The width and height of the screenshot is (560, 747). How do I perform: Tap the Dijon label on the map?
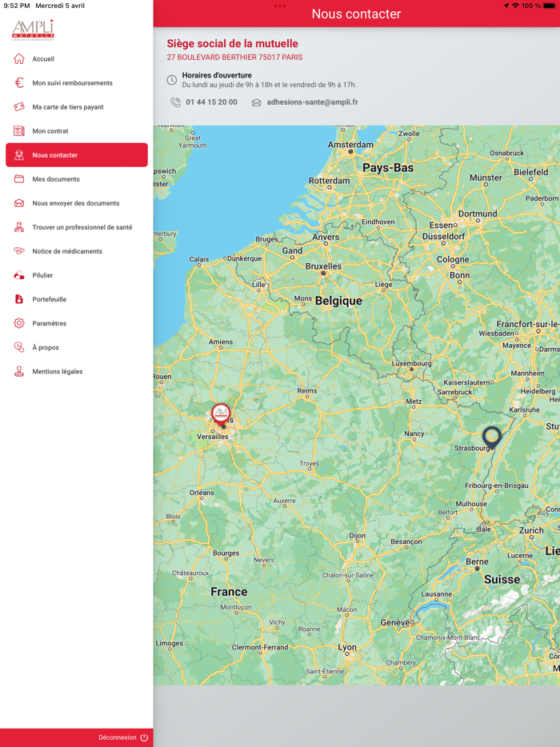tap(358, 536)
